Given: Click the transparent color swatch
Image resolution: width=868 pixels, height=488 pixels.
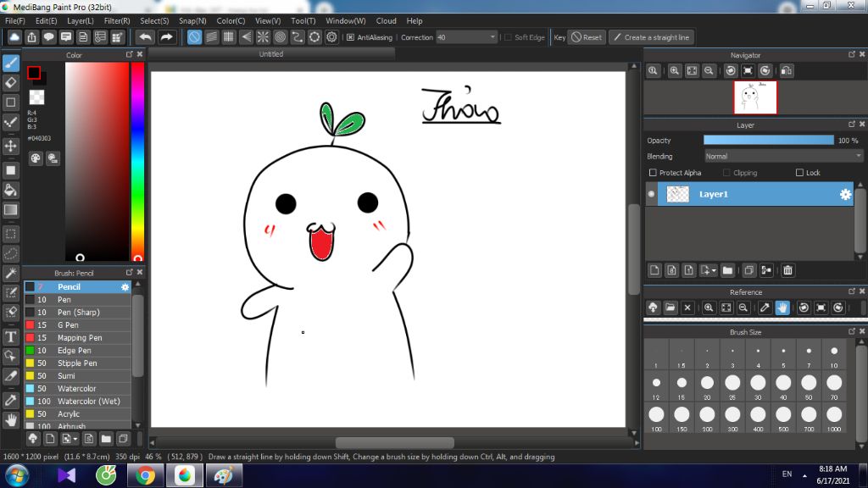Looking at the screenshot, I should point(36,97).
